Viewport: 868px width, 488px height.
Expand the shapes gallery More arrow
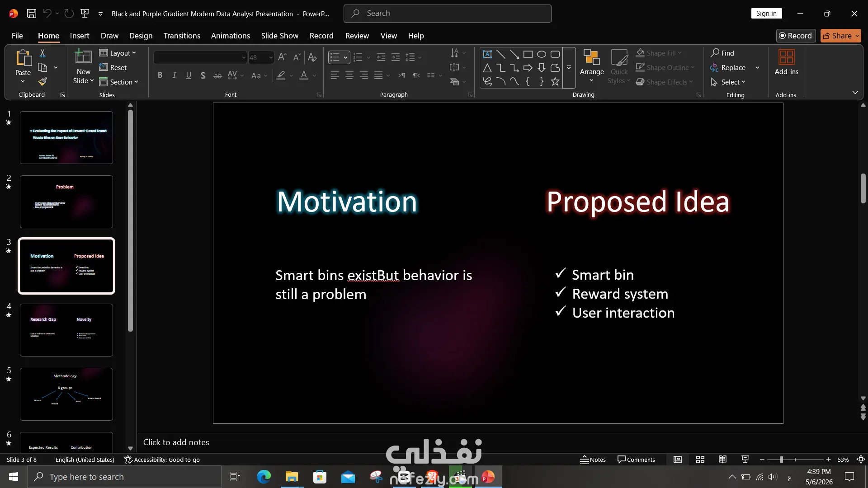(x=569, y=68)
